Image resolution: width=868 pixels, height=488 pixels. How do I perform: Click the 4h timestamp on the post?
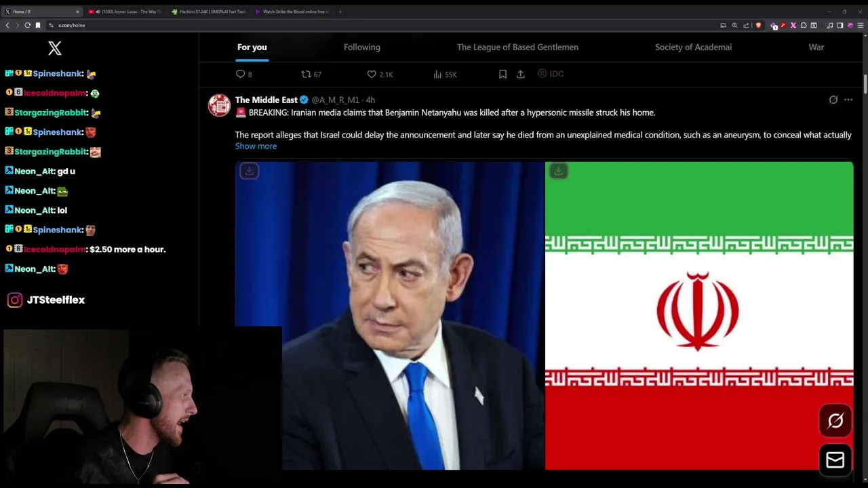370,100
